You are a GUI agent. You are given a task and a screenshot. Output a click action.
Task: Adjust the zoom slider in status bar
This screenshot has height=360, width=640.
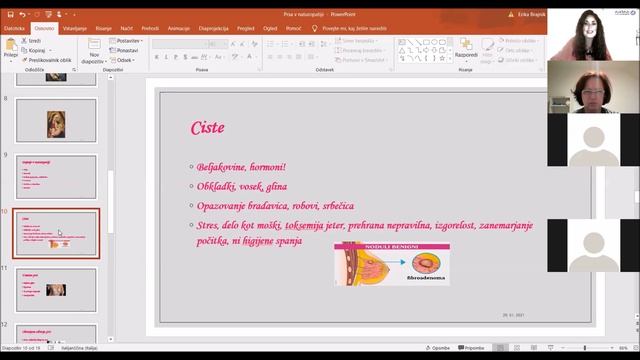pos(585,348)
